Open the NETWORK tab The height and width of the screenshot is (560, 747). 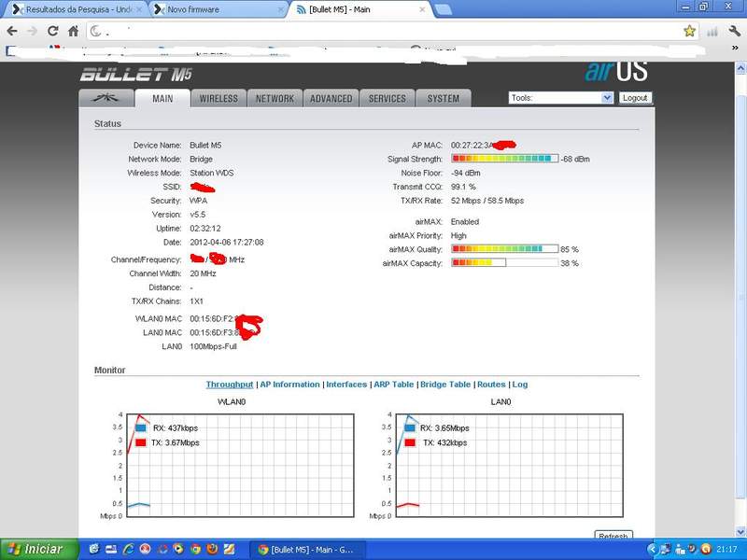pos(275,98)
